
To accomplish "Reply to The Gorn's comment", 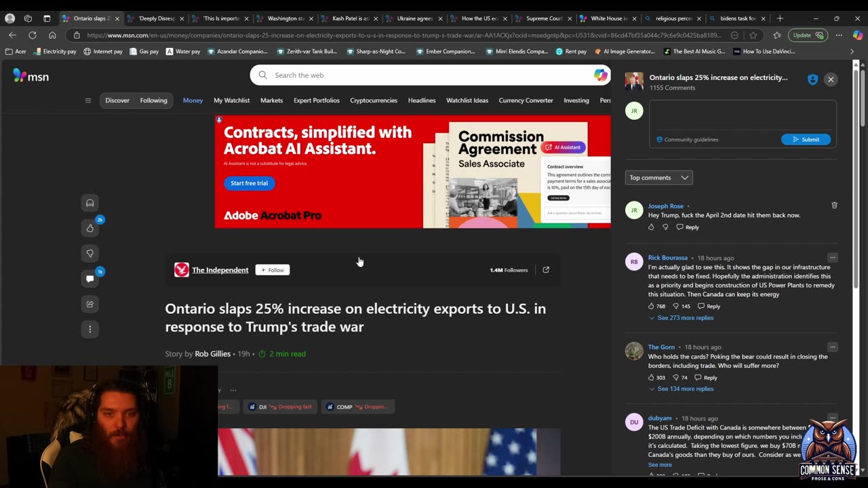I will click(x=706, y=378).
